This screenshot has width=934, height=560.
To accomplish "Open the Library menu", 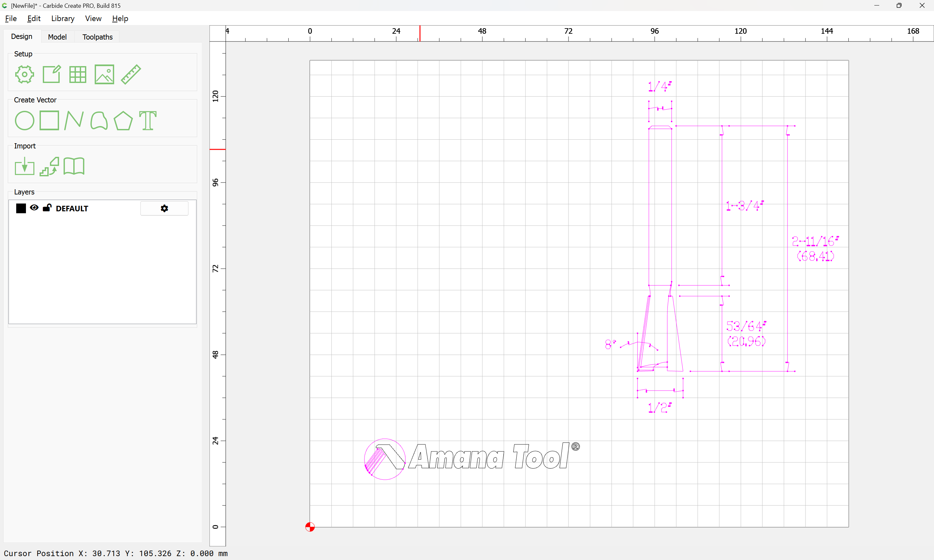I will [x=63, y=18].
